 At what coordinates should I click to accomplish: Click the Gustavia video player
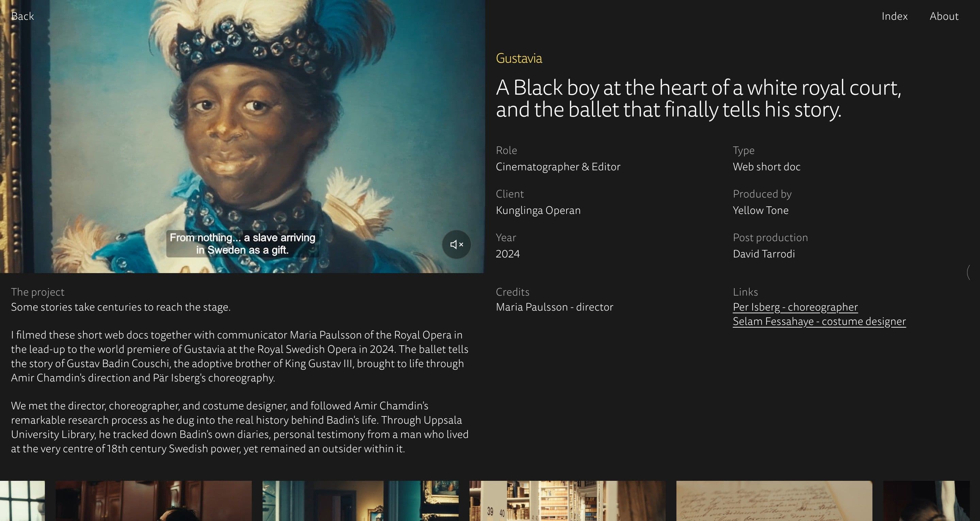coord(242,136)
